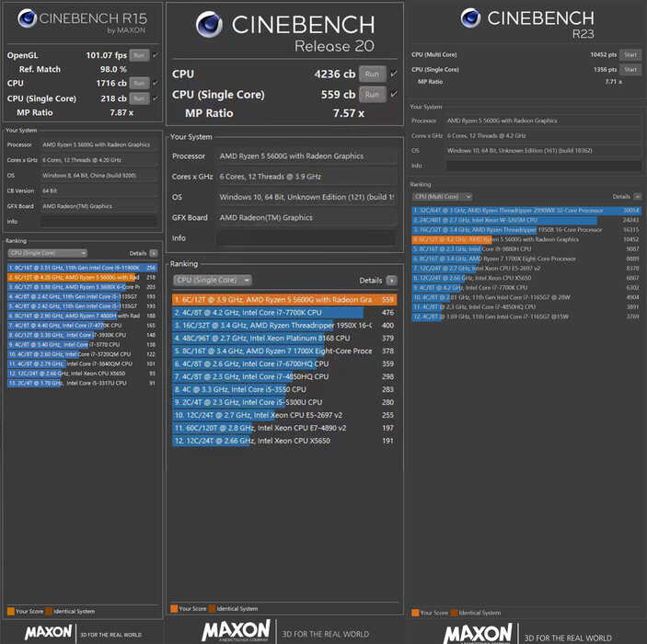Run the 559 cb single core test in Release 20
647x644 pixels.
(x=372, y=95)
